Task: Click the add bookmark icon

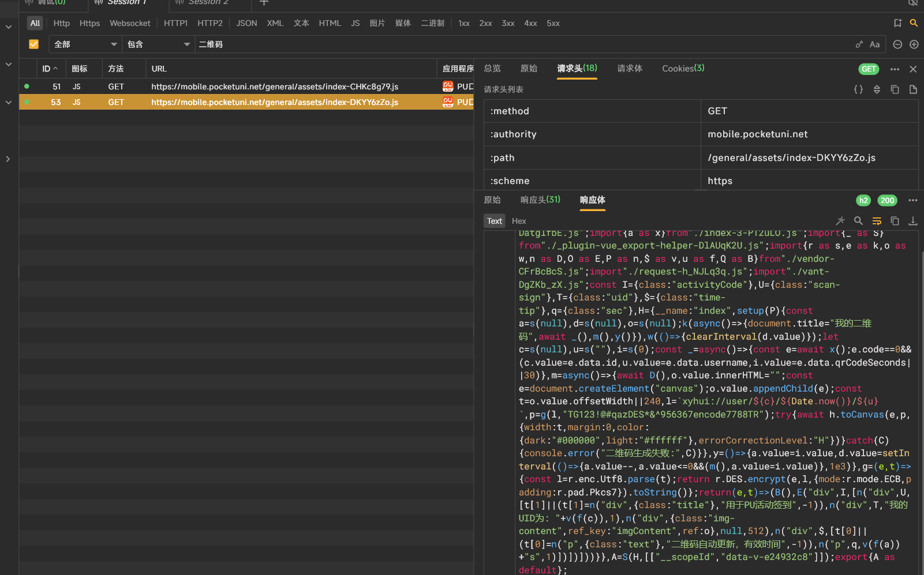Action: point(897,23)
